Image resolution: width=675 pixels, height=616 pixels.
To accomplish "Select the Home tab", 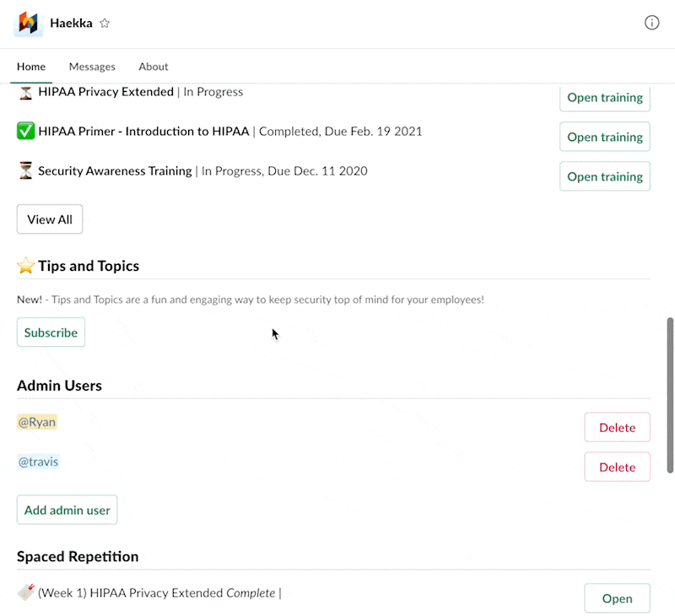I will point(31,67).
